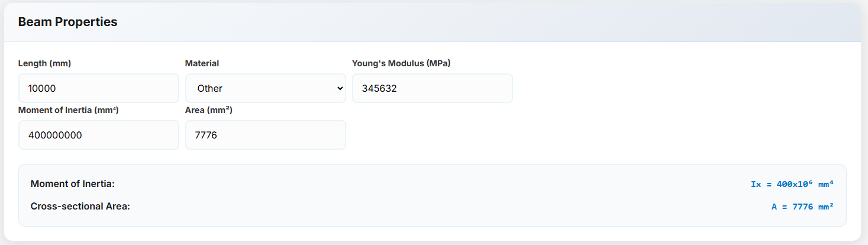This screenshot has height=245, width=868.
Task: Click the "Moment of Inertia (mm⁴)" field label
Action: tap(69, 110)
